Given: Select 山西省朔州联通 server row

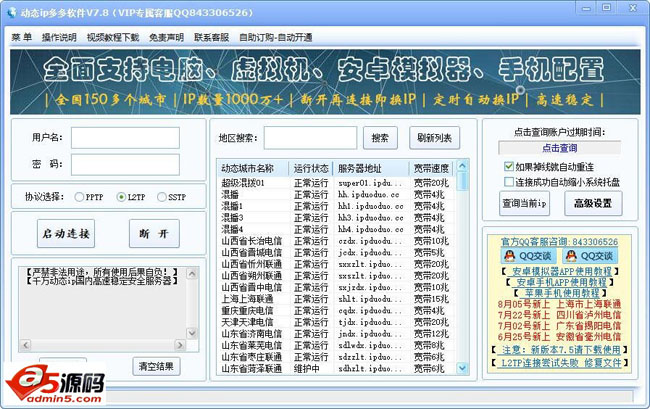Looking at the screenshot, I should tap(337, 276).
